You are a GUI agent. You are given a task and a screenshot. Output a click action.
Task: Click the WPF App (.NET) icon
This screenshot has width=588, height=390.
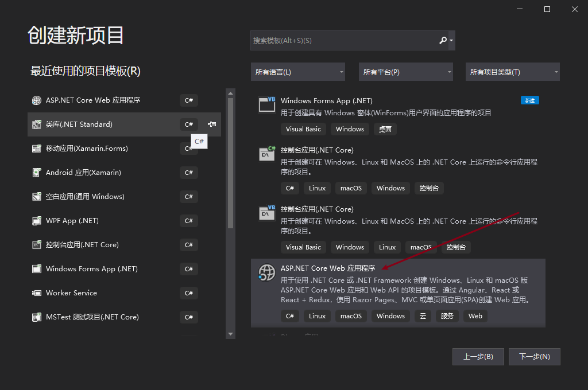pyautogui.click(x=37, y=221)
